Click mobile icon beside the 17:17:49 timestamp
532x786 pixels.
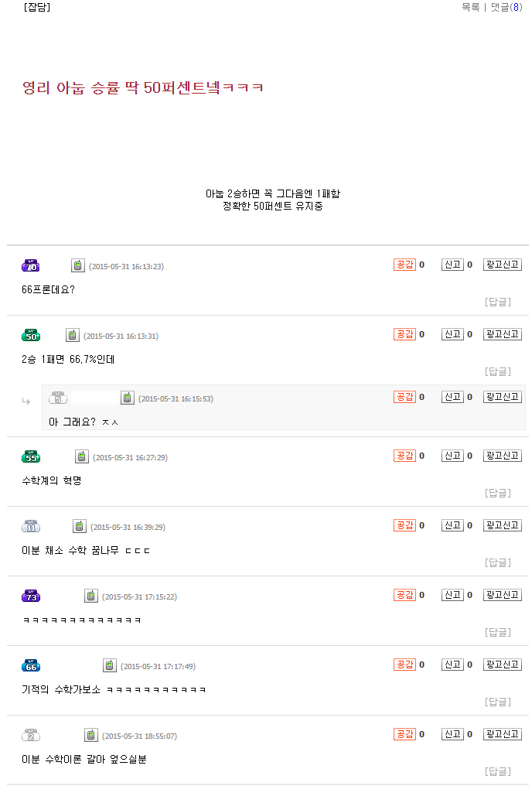110,666
